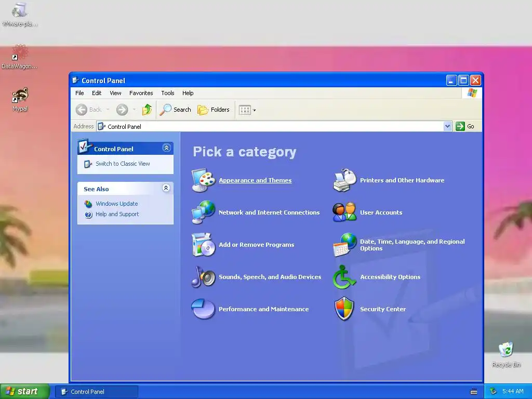Click the Switch to Classic View link
Screen dimensions: 532x399
(x=123, y=164)
